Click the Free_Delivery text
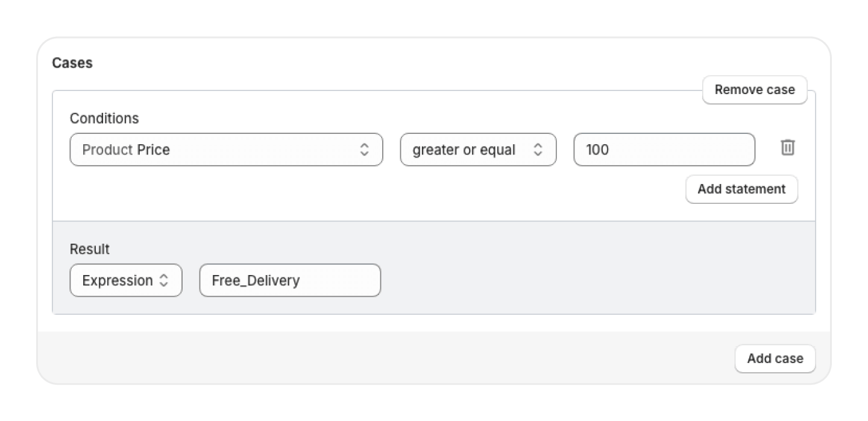The height and width of the screenshot is (421, 868). point(256,280)
